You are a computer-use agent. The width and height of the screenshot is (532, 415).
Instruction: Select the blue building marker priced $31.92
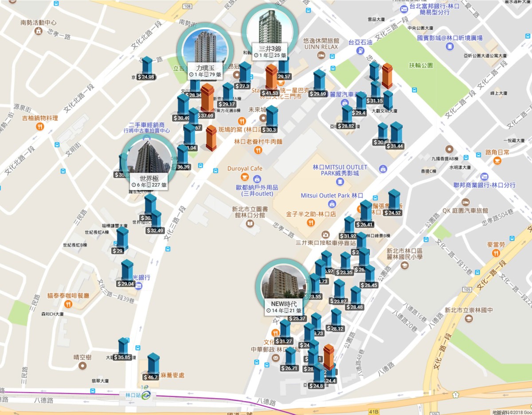pos(349,225)
